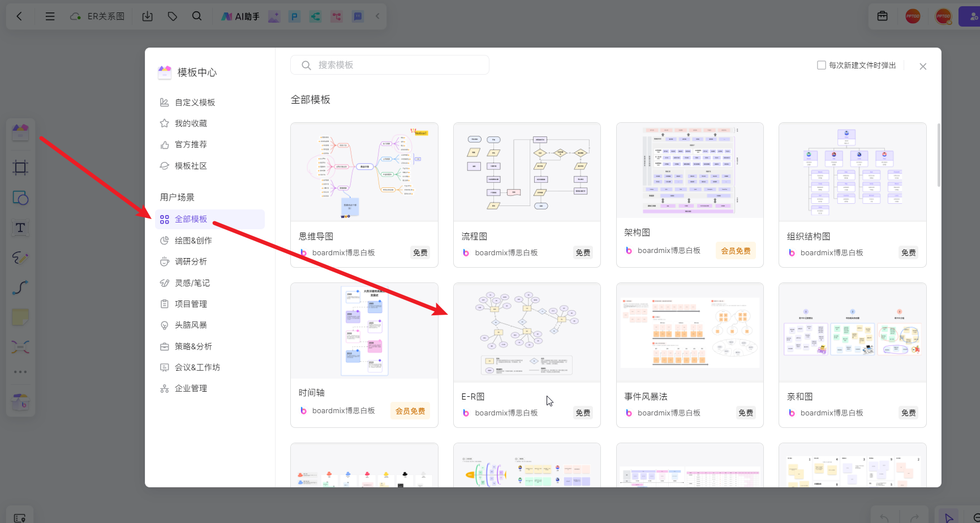Open the 架构图 template thumbnail
980x523 pixels.
click(690, 170)
